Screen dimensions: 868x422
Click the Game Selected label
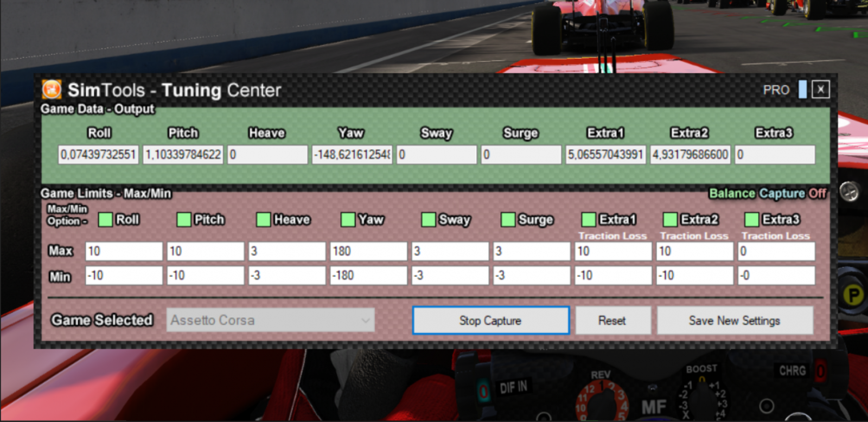point(102,320)
